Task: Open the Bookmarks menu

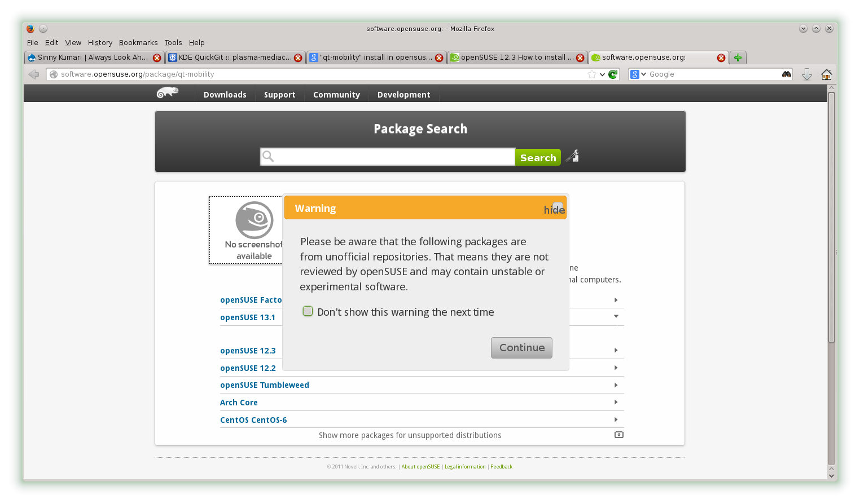Action: [x=138, y=43]
